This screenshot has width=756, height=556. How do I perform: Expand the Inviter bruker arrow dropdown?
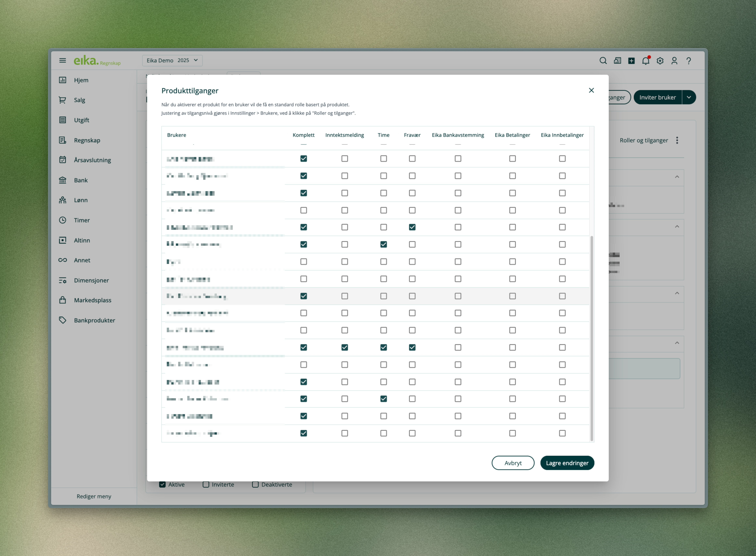coord(689,97)
